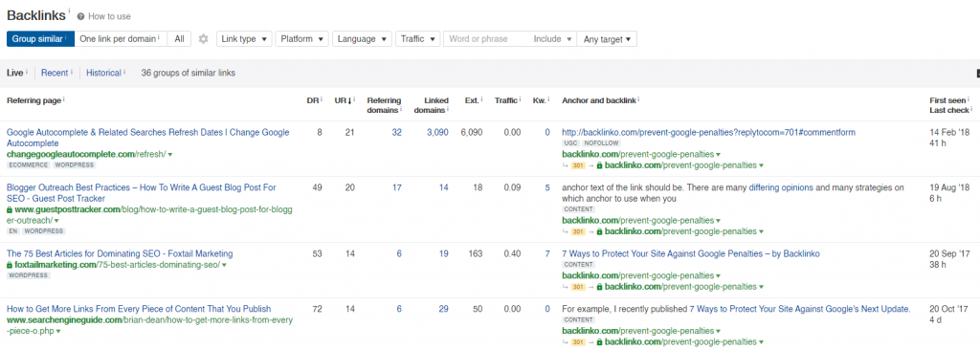
Task: Switch to One link per domain
Action: click(121, 38)
